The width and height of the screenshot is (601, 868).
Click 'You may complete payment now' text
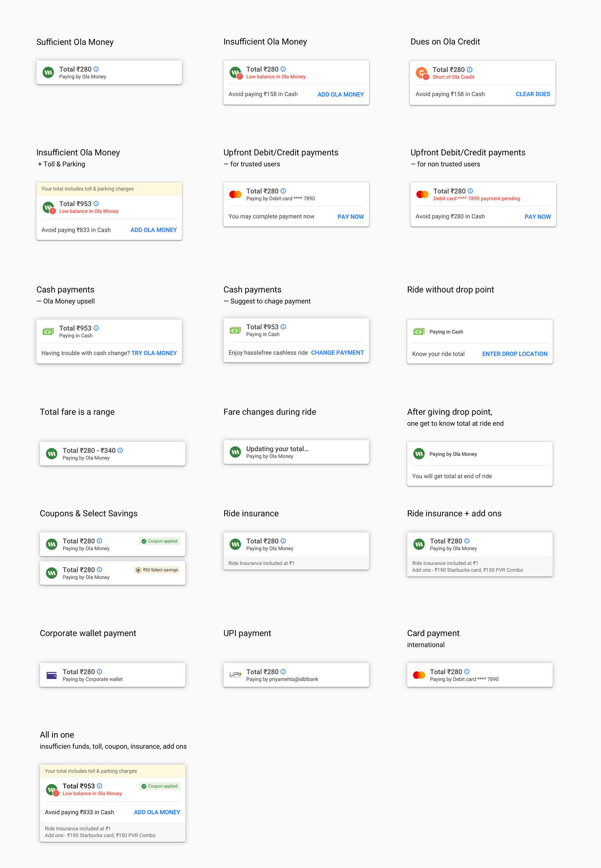(272, 216)
